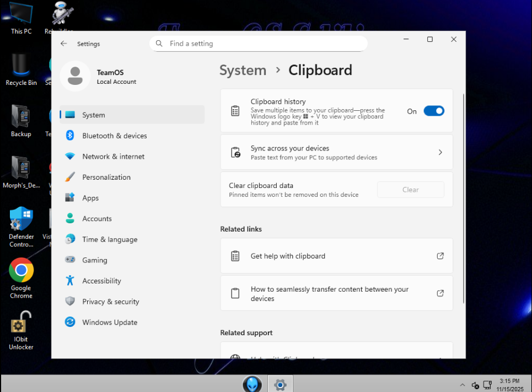This screenshot has width=532, height=392.
Task: Click the Network & internet Wi-Fi icon
Action: point(70,157)
